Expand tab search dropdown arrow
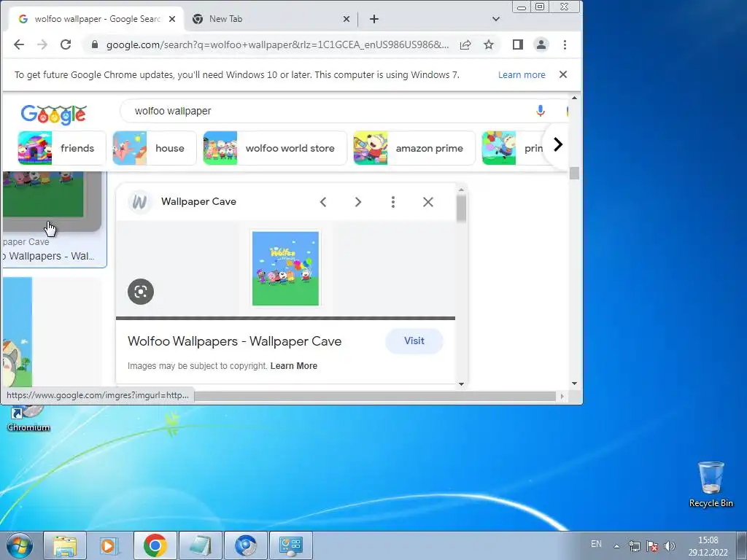 click(496, 19)
